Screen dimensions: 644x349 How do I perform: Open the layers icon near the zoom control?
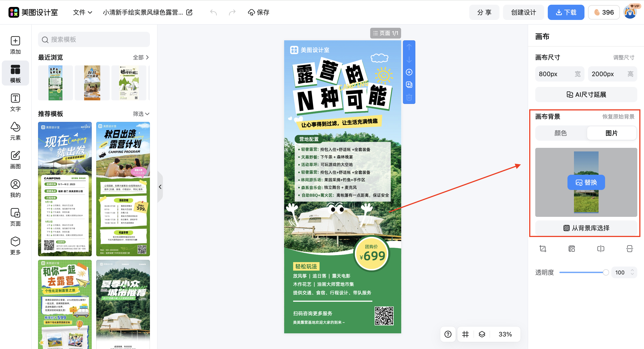click(482, 334)
